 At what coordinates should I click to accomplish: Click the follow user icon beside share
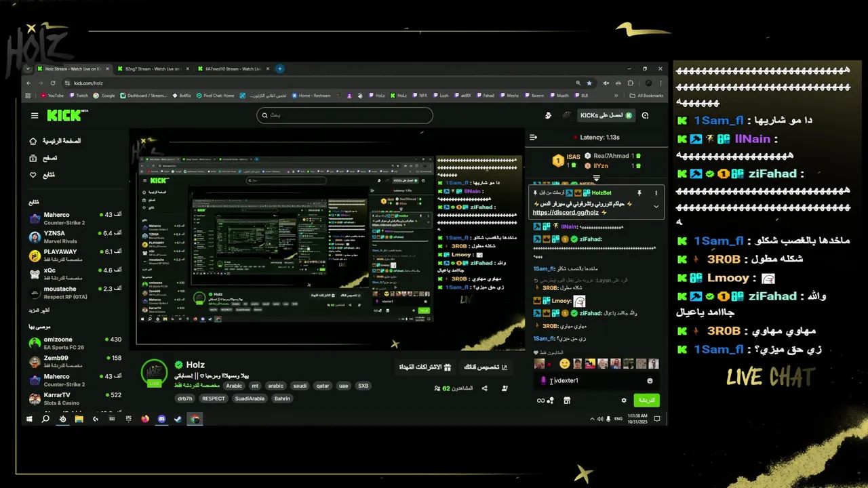pyautogui.click(x=505, y=388)
